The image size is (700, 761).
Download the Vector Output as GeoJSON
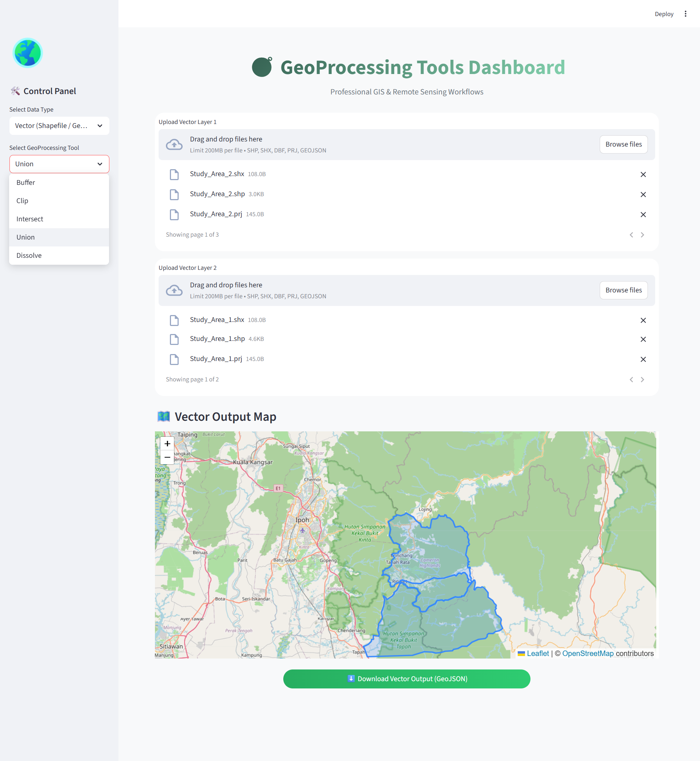coord(407,679)
